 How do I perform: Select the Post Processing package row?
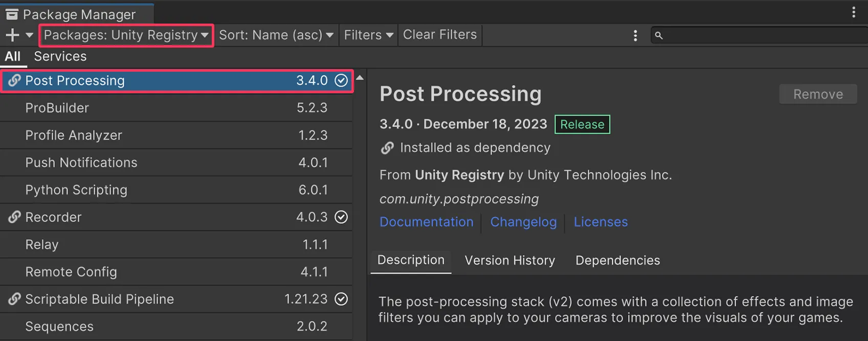176,81
